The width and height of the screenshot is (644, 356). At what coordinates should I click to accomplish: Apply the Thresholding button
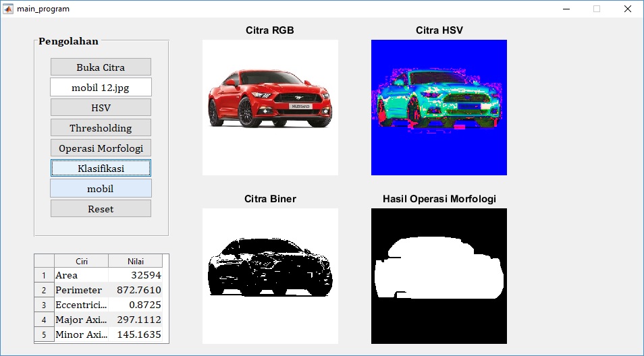pos(101,127)
